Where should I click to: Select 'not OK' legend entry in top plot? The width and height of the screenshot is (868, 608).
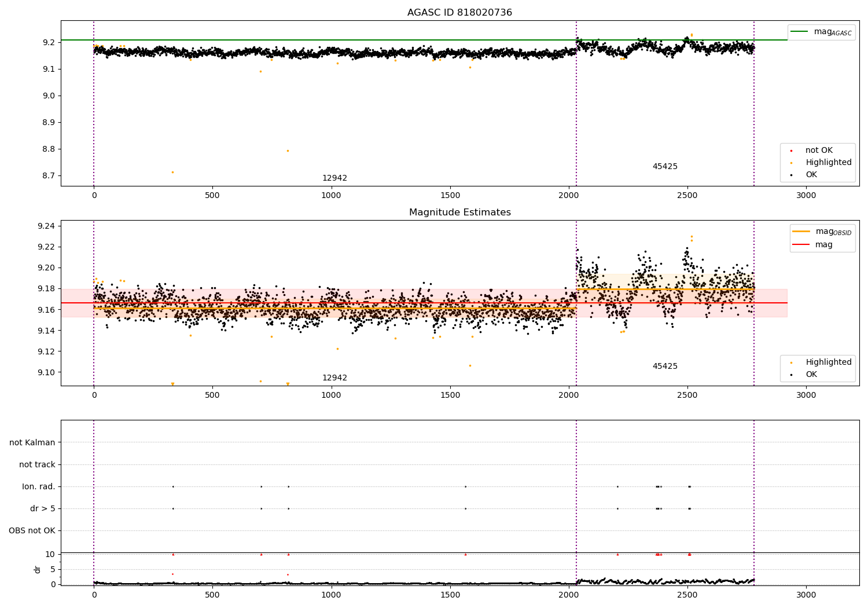[x=819, y=151]
